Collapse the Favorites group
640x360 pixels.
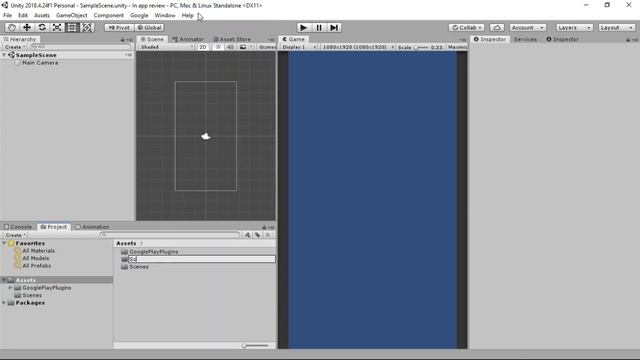4,243
